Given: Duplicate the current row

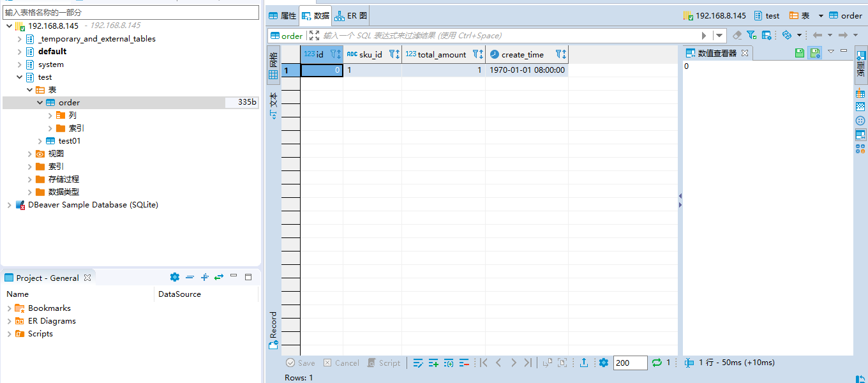Looking at the screenshot, I should 449,363.
